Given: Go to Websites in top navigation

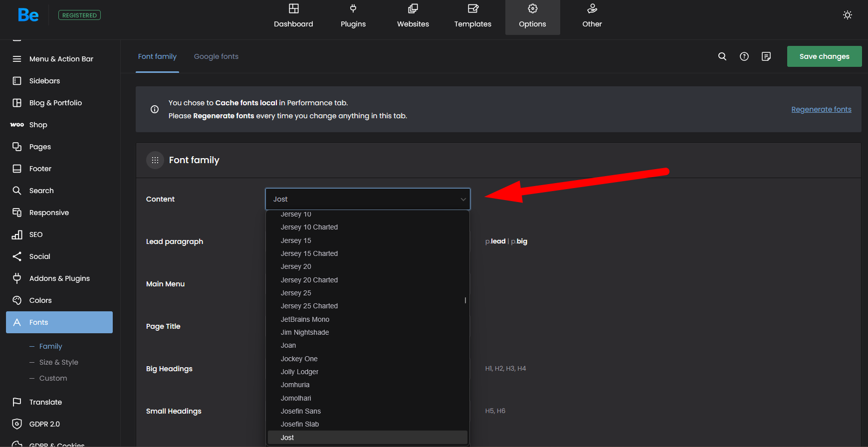Looking at the screenshot, I should (x=413, y=16).
